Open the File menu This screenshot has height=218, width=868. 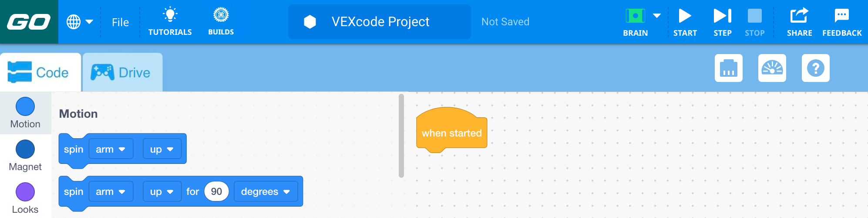pos(120,22)
